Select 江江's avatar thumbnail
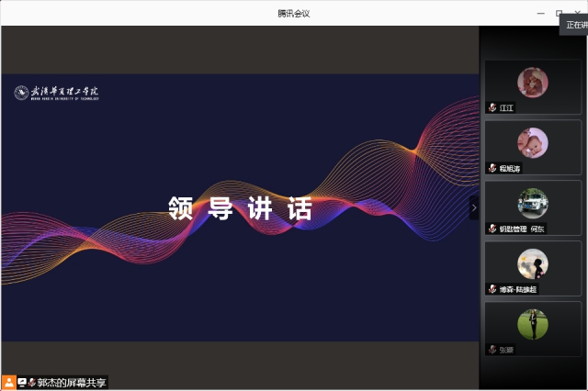Viewport: 588px width, 391px height. tap(533, 83)
